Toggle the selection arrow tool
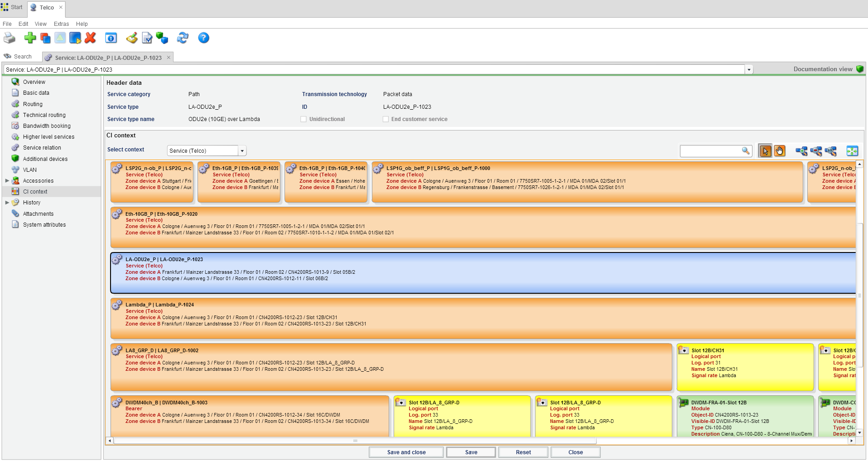Image resolution: width=868 pixels, height=461 pixels. (x=765, y=150)
